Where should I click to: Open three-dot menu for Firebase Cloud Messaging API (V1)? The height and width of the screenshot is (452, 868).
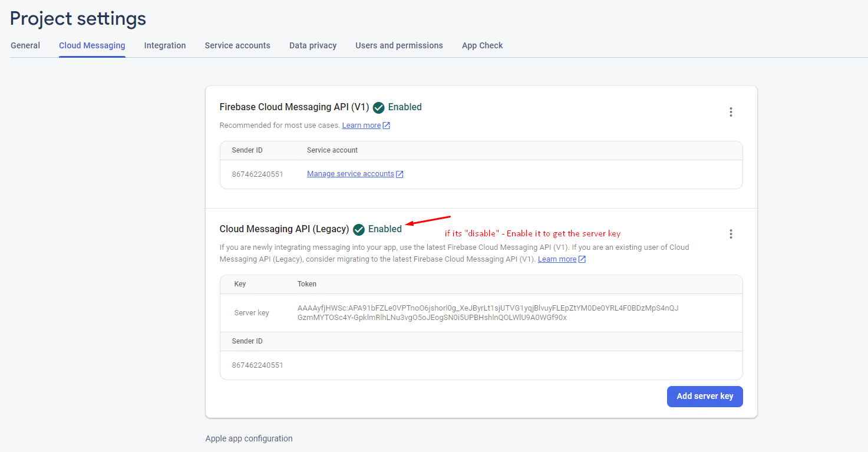pos(731,112)
